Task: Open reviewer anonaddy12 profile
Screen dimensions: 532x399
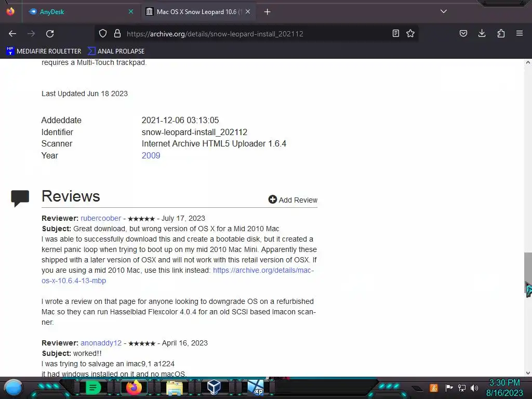Action: [x=101, y=343]
